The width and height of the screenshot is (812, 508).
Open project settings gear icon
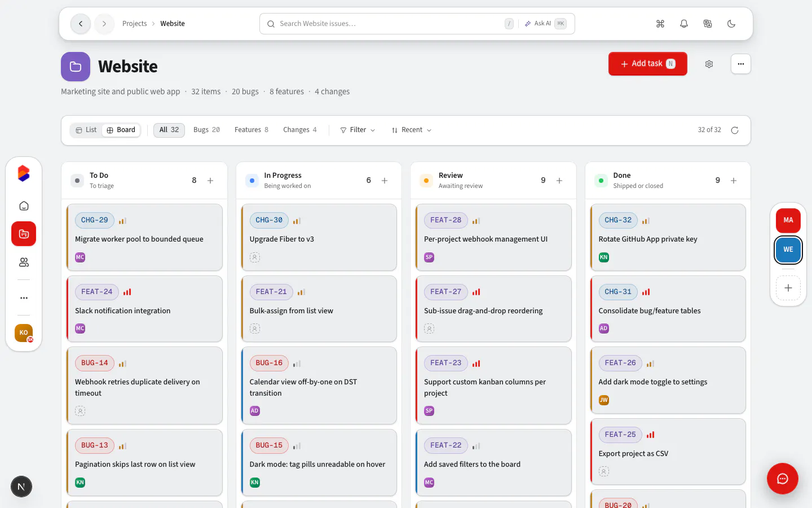709,64
